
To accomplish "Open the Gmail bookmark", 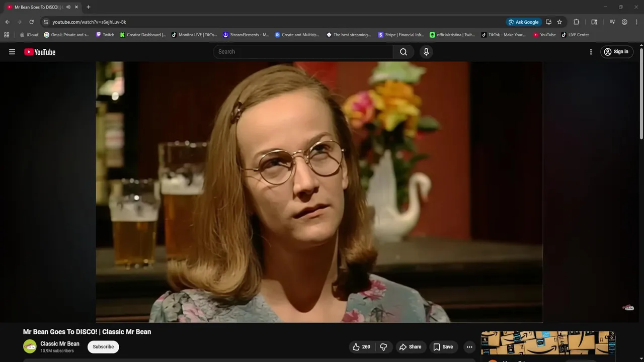I will [x=66, y=35].
